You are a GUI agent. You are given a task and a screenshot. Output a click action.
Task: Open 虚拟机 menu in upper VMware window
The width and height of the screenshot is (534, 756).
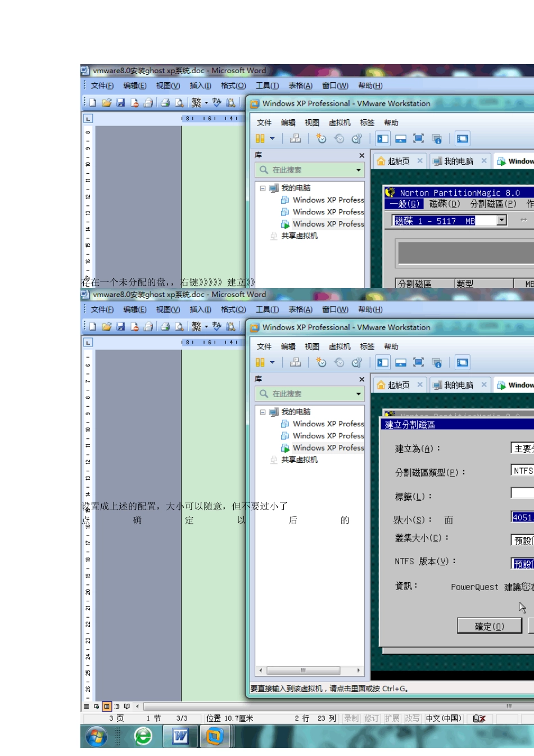click(x=340, y=123)
